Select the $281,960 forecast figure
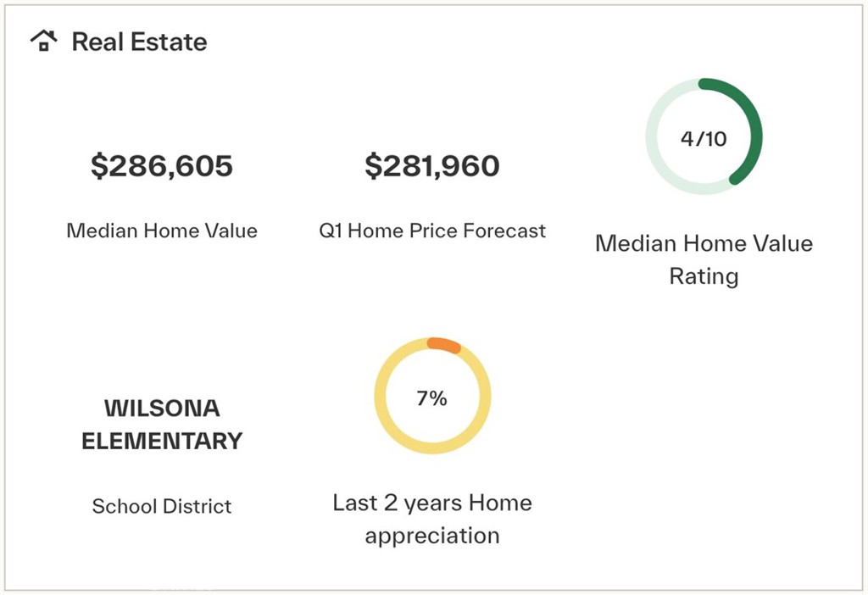This screenshot has height=595, width=868. (432, 166)
